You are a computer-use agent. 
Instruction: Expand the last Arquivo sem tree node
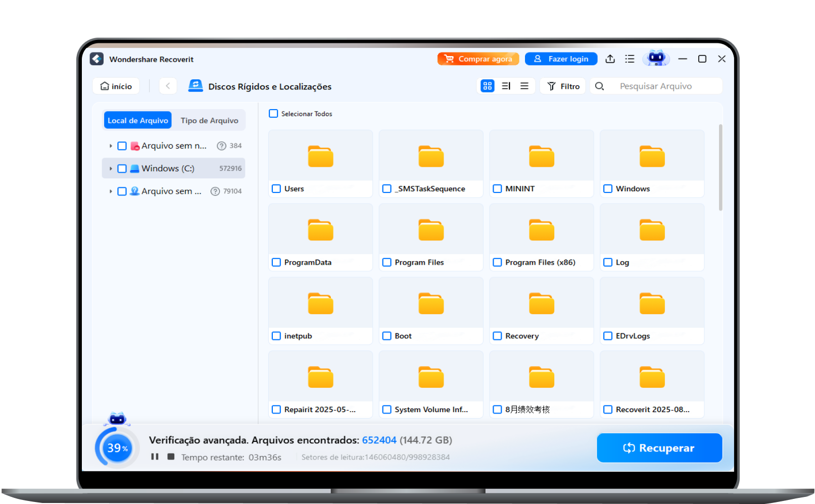(x=111, y=191)
